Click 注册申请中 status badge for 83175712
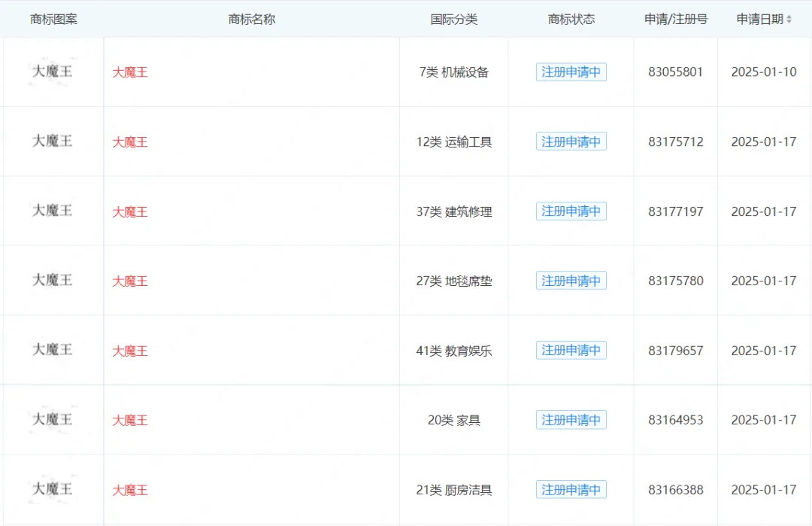The width and height of the screenshot is (812, 526). 571,141
